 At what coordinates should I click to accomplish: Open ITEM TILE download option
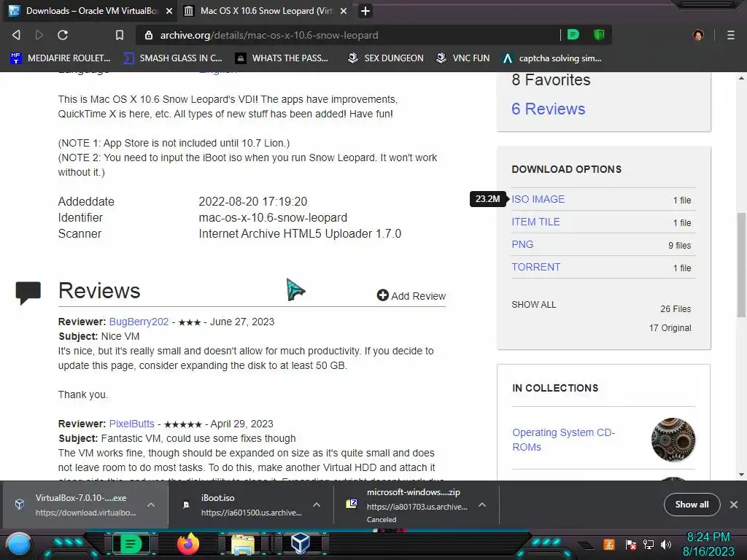point(535,222)
